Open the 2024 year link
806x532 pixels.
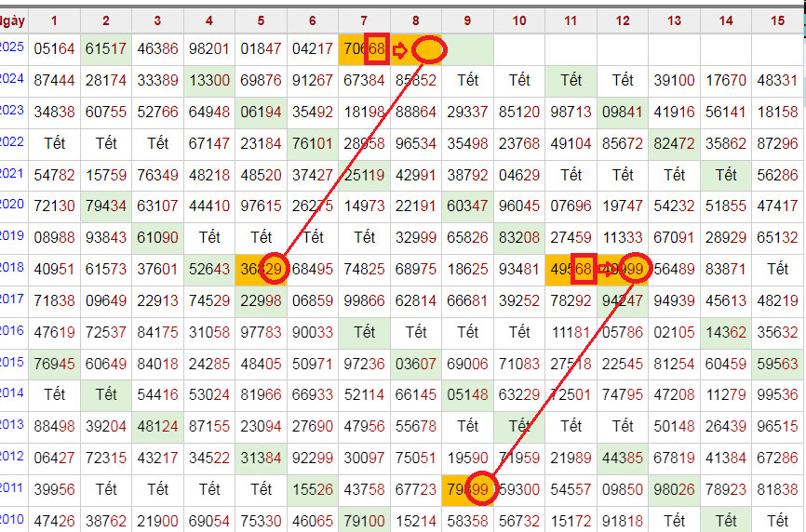11,79
